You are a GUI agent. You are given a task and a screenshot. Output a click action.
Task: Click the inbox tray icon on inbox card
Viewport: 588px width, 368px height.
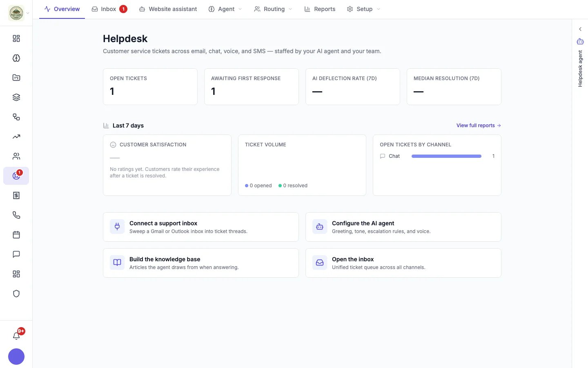[x=320, y=263]
